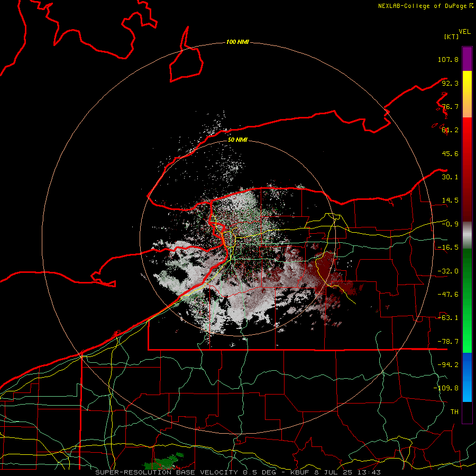Click the TH legend label
This screenshot has height=476, width=476.
point(454,412)
